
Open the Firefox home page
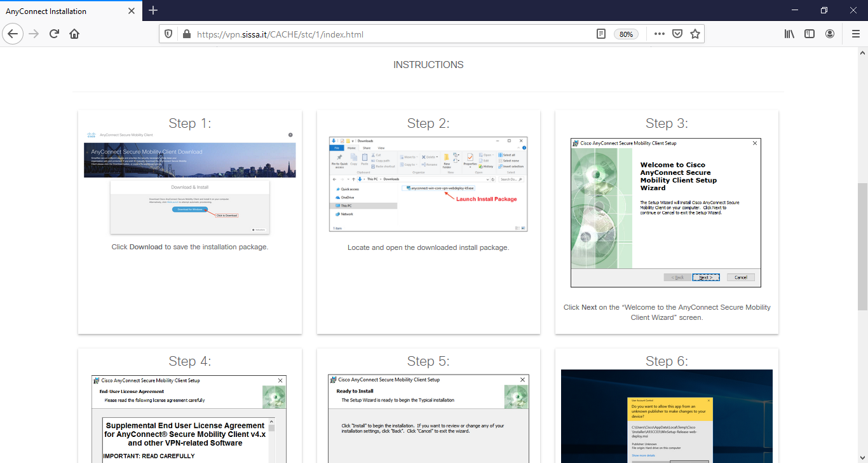tap(74, 34)
